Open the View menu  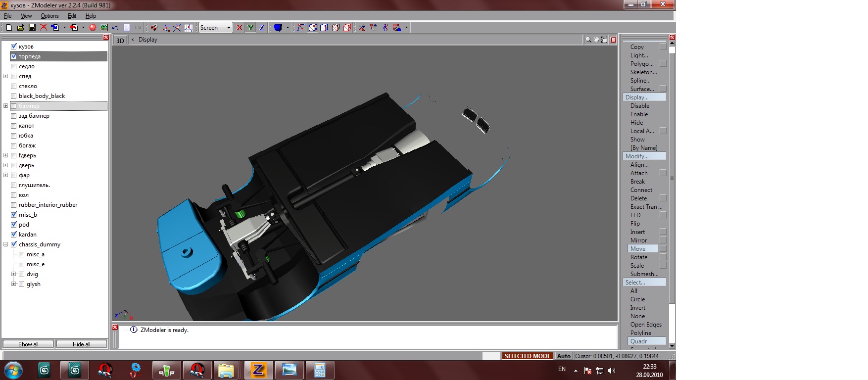26,16
